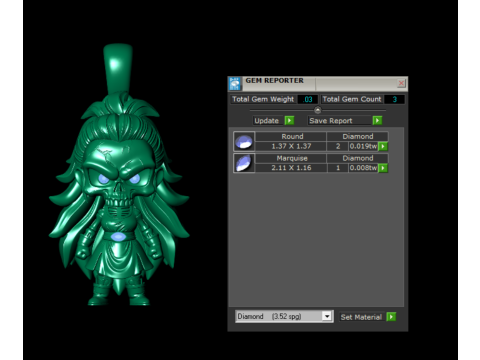The image size is (480, 360).
Task: Click the Gem Reporter logo icon
Action: (x=235, y=83)
